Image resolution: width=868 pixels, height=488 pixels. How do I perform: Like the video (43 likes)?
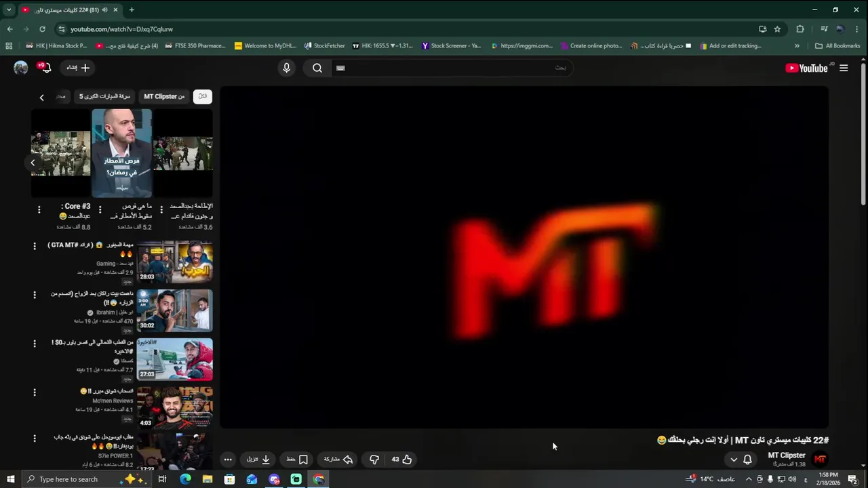point(401,460)
